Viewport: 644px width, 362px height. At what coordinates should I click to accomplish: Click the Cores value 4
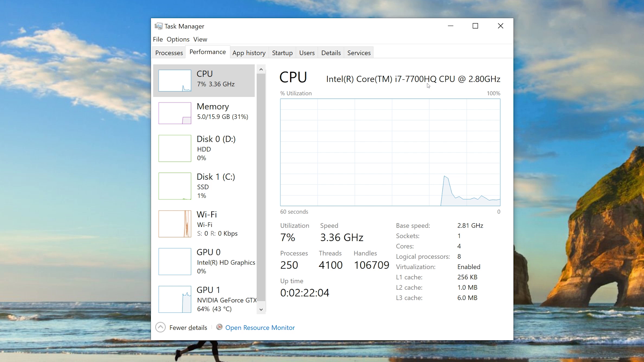[x=459, y=246]
